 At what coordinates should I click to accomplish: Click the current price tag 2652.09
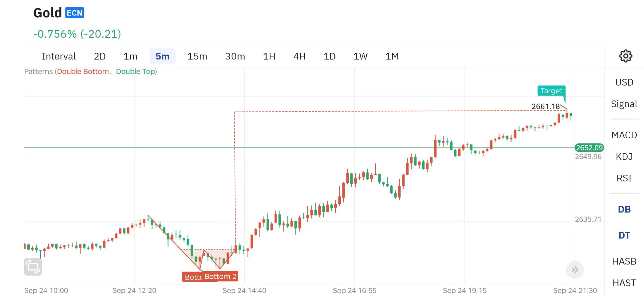click(x=589, y=148)
